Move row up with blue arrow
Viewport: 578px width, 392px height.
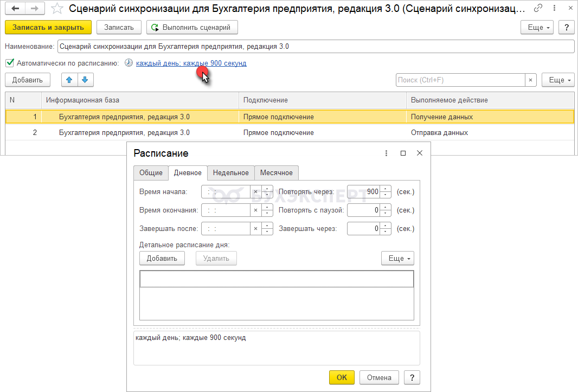[69, 80]
